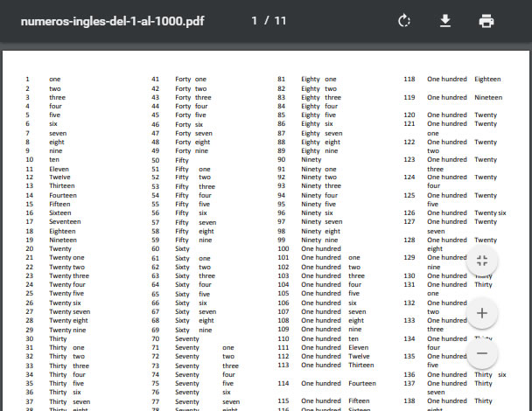Viewport: 532px width, 411px height.
Task: Click the word 'Thirteen' in row 13
Action: (62, 186)
